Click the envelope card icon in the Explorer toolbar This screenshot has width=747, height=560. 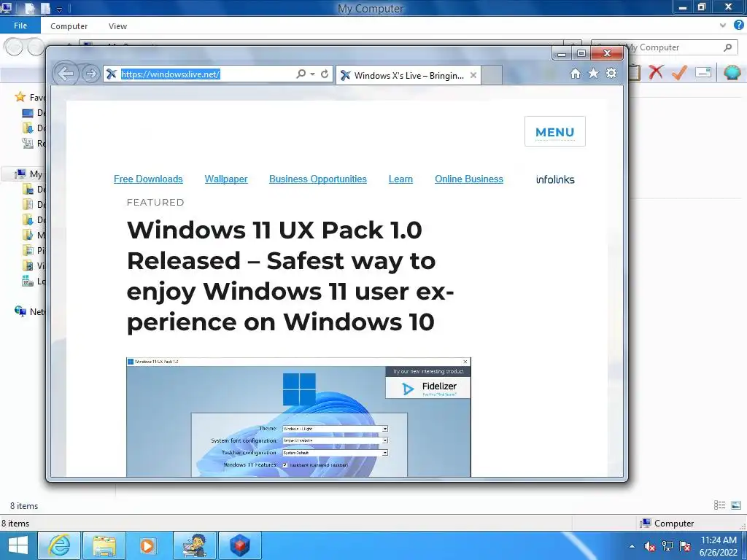tap(703, 72)
